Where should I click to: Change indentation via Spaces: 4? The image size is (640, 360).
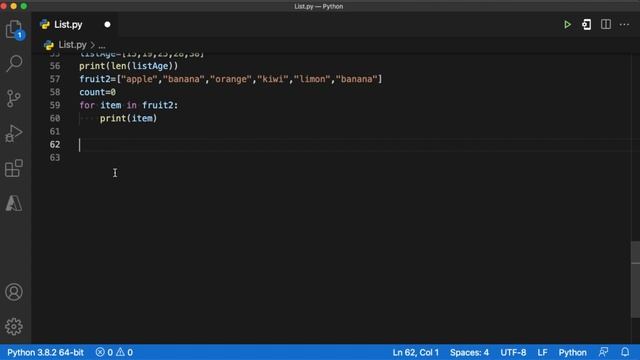469,352
